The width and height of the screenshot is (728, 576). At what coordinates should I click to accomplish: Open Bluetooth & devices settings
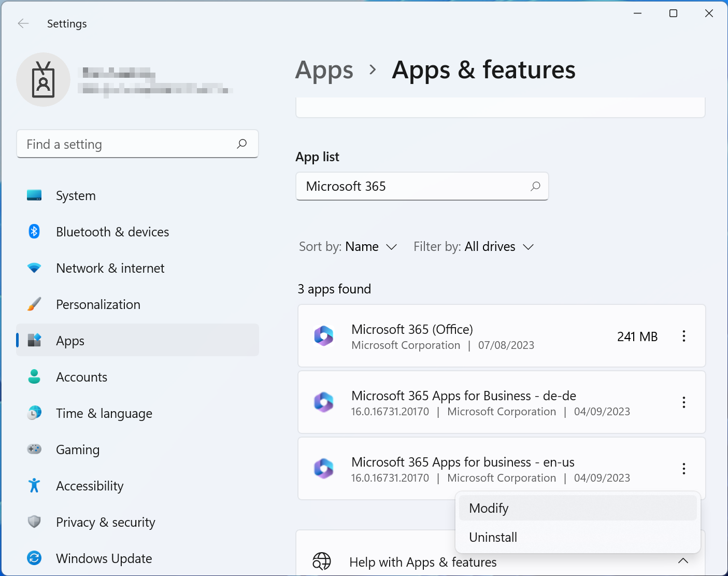pos(137,232)
